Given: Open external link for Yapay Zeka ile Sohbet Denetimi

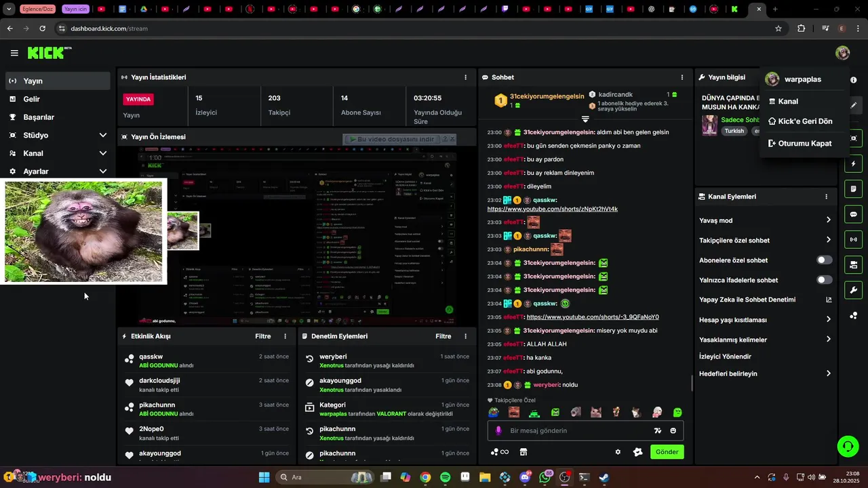Looking at the screenshot, I should coord(829,300).
